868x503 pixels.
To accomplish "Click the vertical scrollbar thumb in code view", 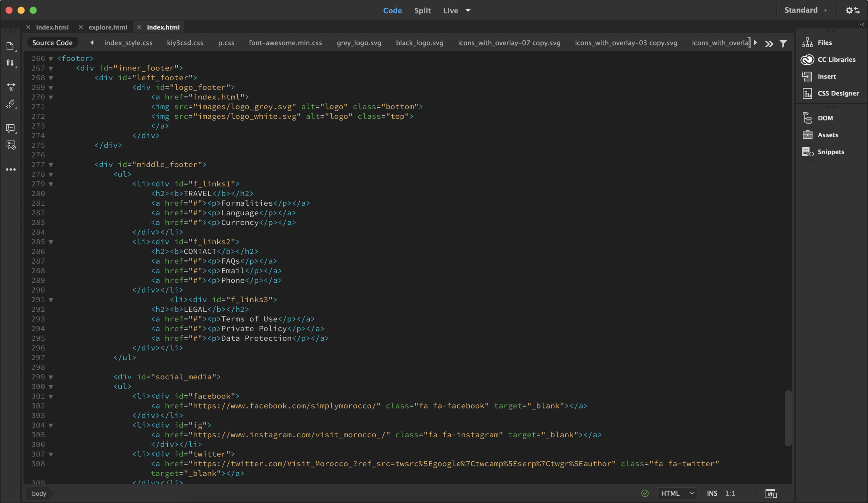I will tap(788, 418).
